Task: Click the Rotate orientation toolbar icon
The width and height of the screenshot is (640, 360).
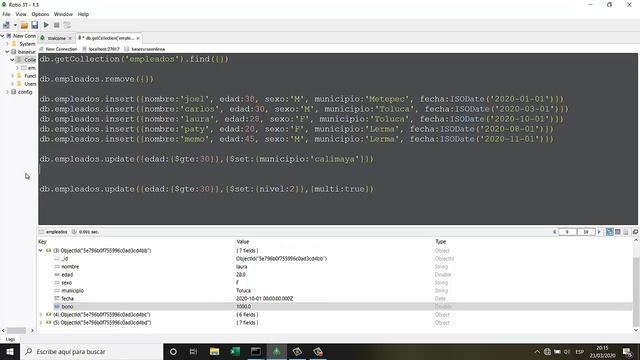Action: [67, 25]
